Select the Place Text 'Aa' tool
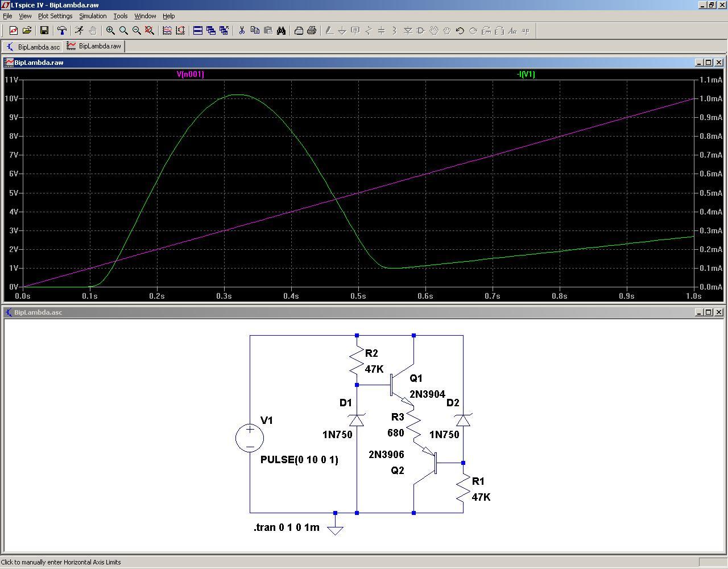The width and height of the screenshot is (728, 569). [512, 31]
